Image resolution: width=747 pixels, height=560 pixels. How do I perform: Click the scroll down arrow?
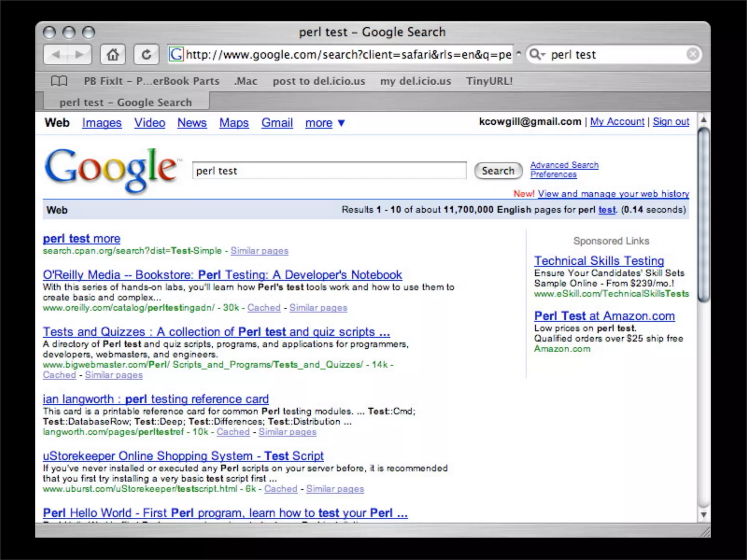704,515
